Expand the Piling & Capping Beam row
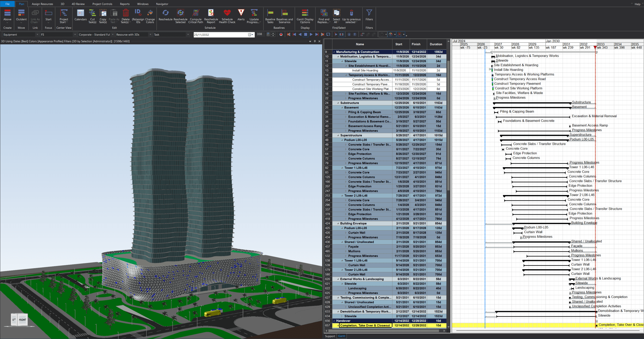This screenshot has width=644, height=339. pos(346,112)
